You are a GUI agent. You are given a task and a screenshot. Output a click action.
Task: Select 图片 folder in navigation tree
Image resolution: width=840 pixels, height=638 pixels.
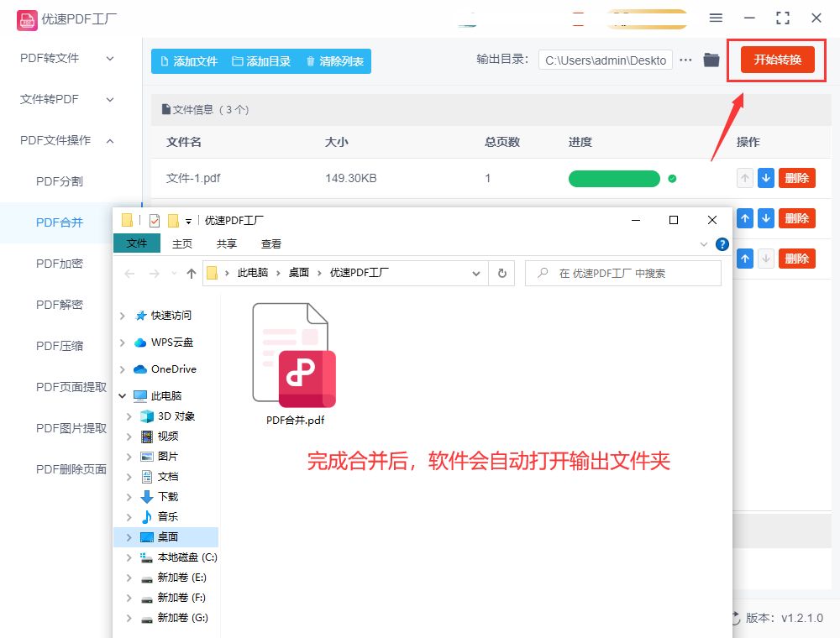tap(167, 456)
